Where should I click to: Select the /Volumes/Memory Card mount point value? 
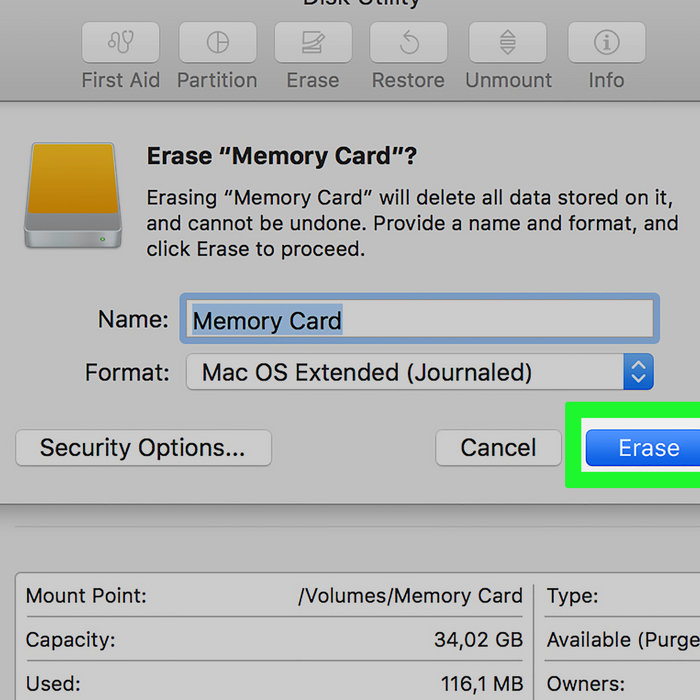[410, 596]
